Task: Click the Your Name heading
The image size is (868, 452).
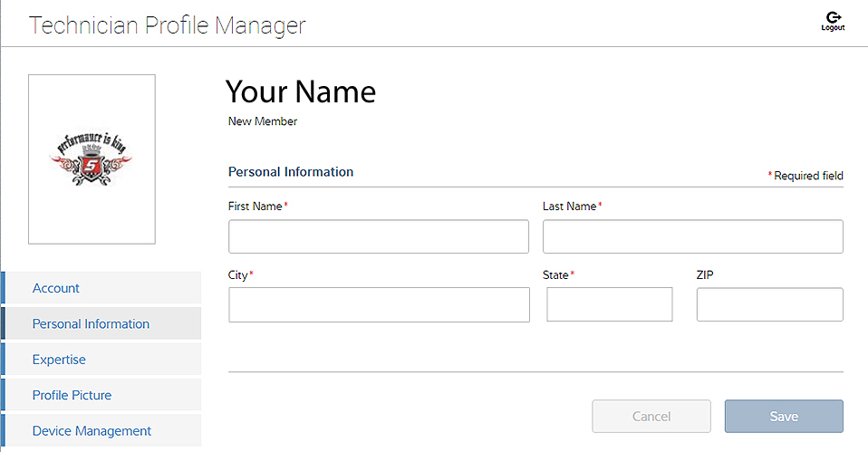Action: point(300,91)
